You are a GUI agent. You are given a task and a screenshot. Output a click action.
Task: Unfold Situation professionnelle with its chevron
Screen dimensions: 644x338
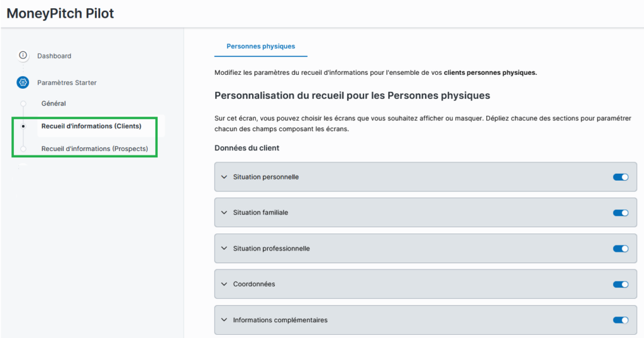223,249
